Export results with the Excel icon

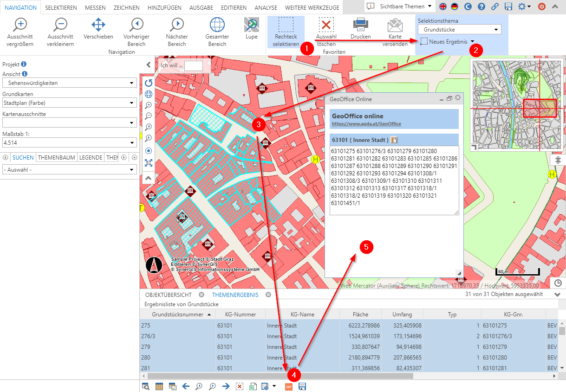[254, 386]
